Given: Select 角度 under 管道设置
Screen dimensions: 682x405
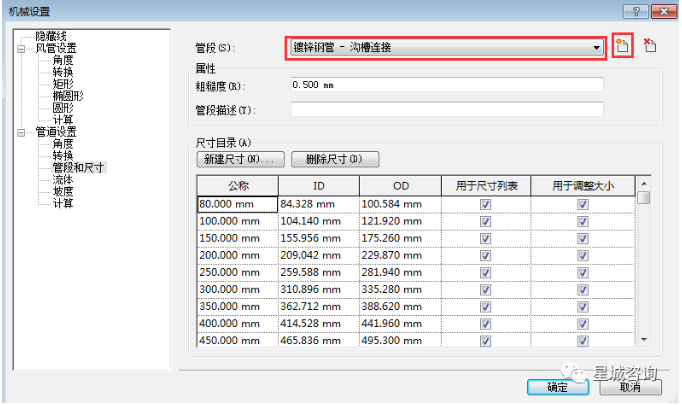Looking at the screenshot, I should (63, 144).
